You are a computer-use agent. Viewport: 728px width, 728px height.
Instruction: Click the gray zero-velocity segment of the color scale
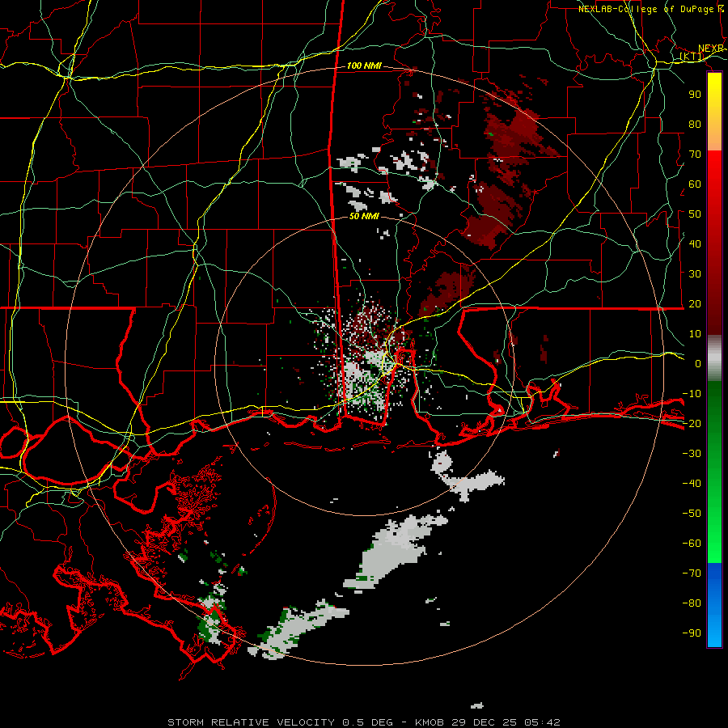point(714,358)
